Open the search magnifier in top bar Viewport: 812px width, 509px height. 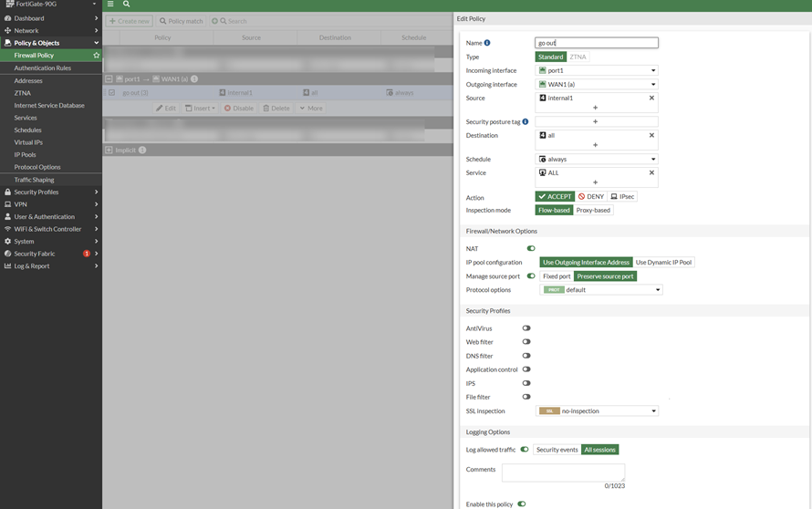point(126,4)
